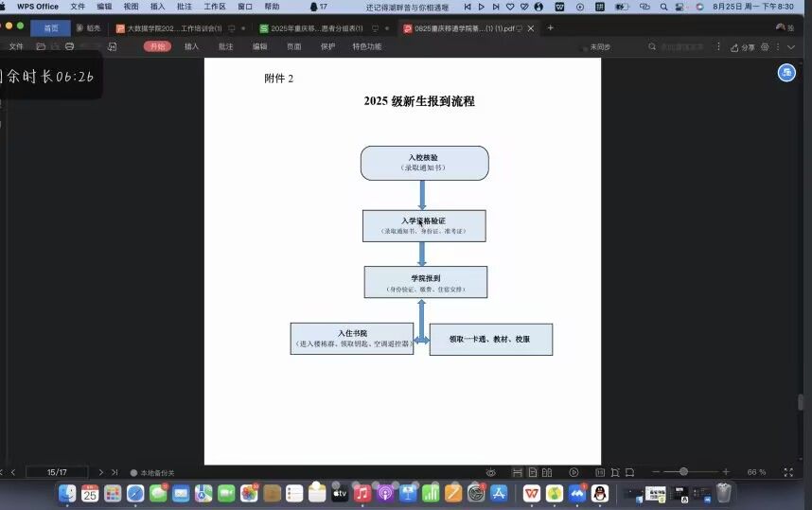Enter fullscreen view from status bar
Image resolution: width=812 pixels, height=510 pixels.
point(788,472)
